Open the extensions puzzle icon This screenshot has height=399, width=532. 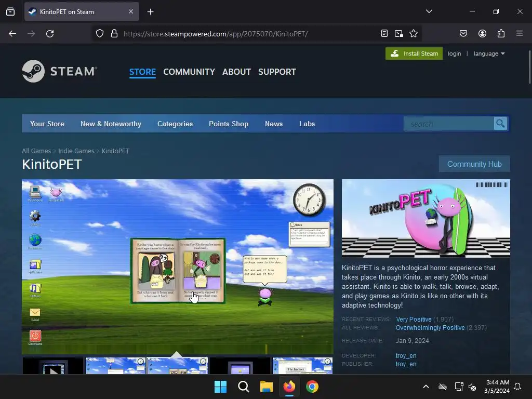pos(501,34)
